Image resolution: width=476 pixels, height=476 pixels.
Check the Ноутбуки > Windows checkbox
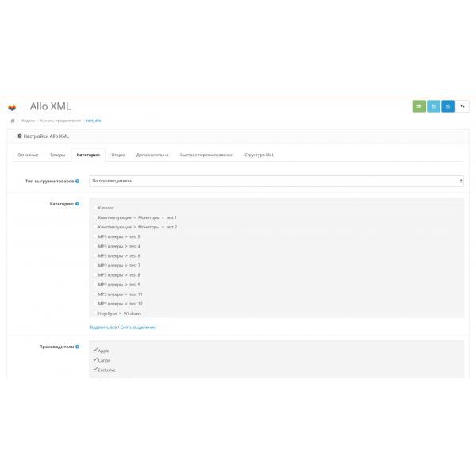click(95, 313)
